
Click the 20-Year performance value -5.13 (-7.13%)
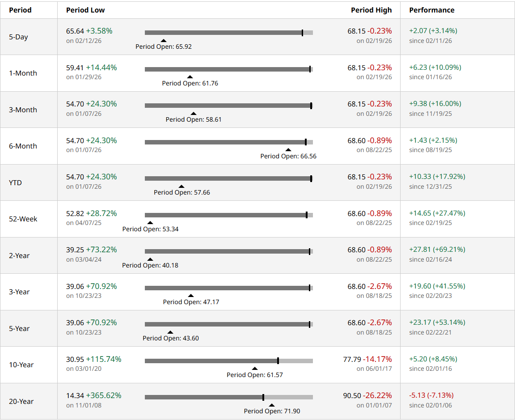(431, 395)
